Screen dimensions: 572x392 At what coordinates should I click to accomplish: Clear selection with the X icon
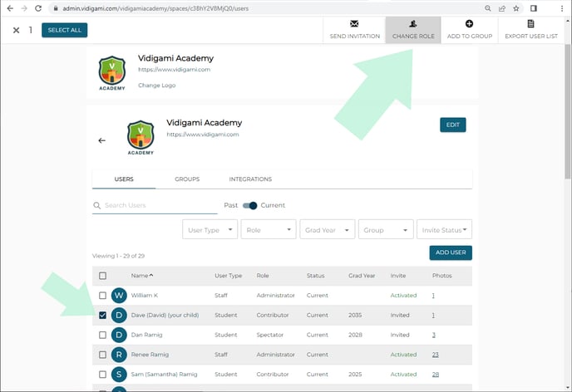point(16,30)
